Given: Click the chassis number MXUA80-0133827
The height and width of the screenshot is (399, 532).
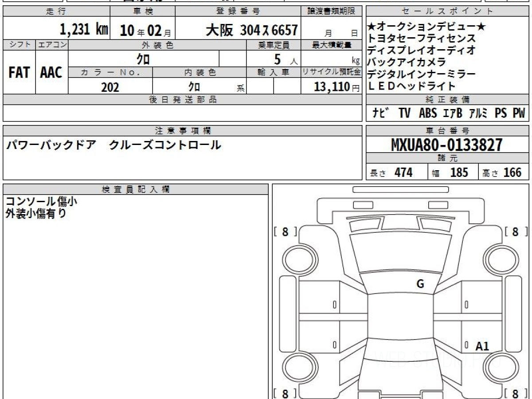Looking at the screenshot, I should tap(447, 145).
